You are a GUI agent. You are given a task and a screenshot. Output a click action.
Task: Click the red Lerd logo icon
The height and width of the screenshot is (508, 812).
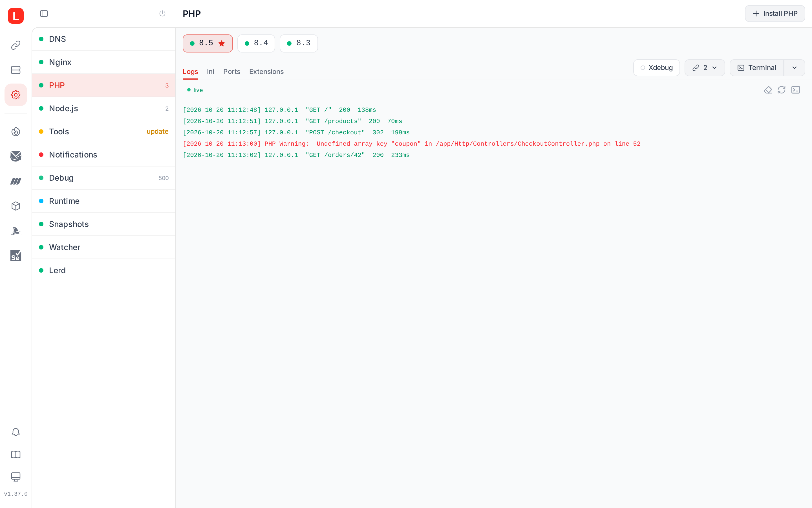pyautogui.click(x=16, y=16)
